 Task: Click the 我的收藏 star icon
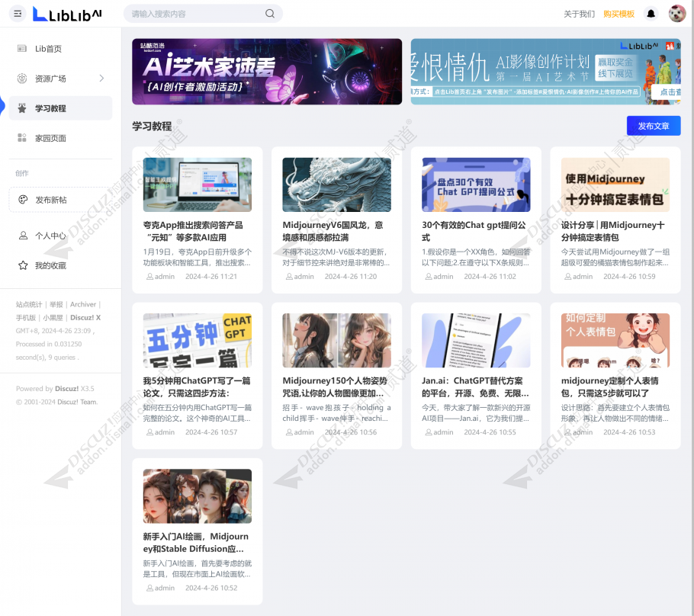coord(23,265)
